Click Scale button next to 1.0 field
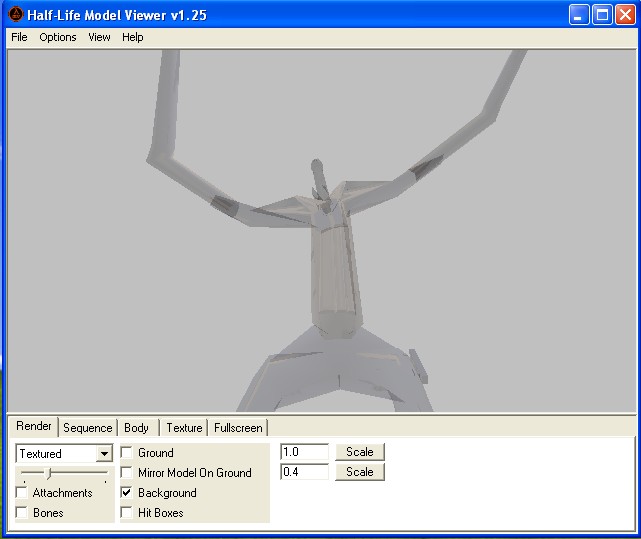 [359, 452]
